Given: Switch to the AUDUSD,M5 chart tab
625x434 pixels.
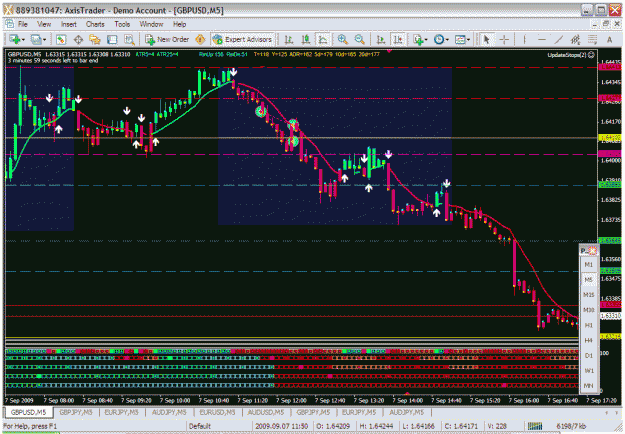Looking at the screenshot, I should pos(266,412).
